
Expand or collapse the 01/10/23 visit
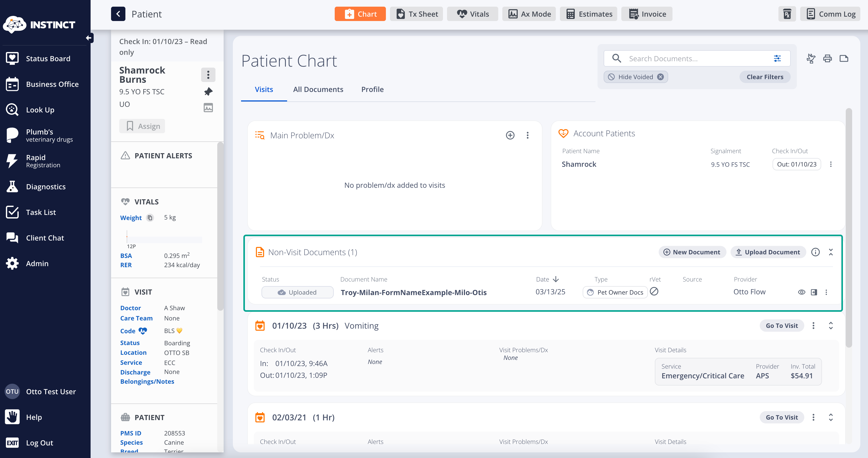pyautogui.click(x=831, y=326)
